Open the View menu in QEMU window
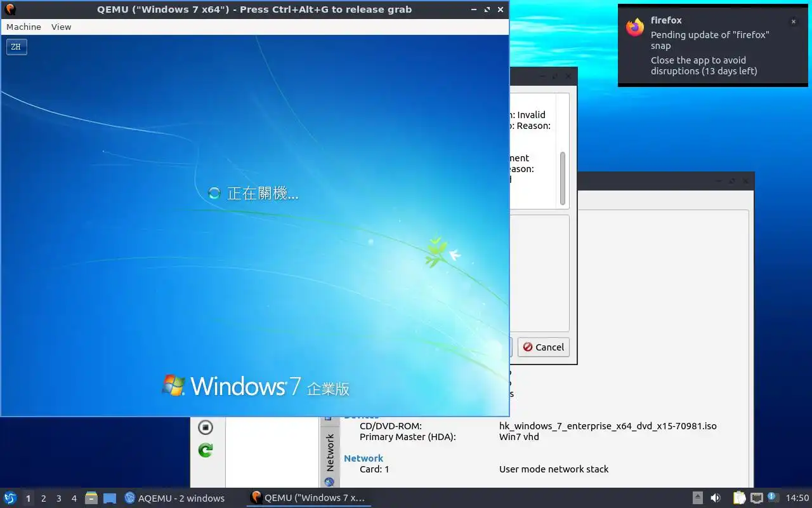The width and height of the screenshot is (812, 508). coord(61,27)
